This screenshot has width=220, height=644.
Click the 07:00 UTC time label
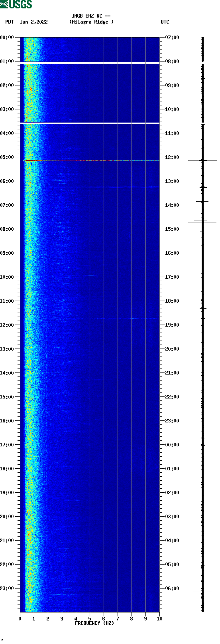172,38
